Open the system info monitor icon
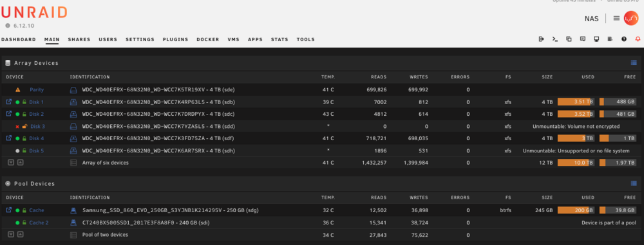Image resolution: width=644 pixels, height=245 pixels. click(x=596, y=39)
